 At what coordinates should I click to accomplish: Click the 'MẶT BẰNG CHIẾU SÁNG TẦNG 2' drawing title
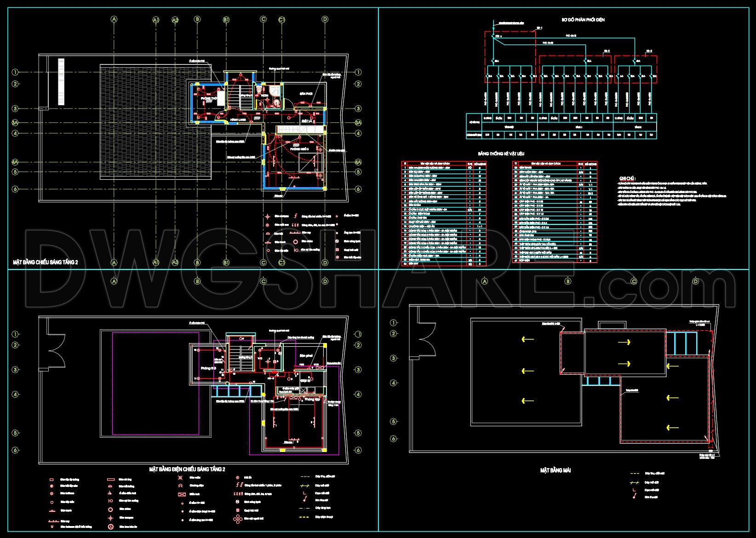coord(46,262)
